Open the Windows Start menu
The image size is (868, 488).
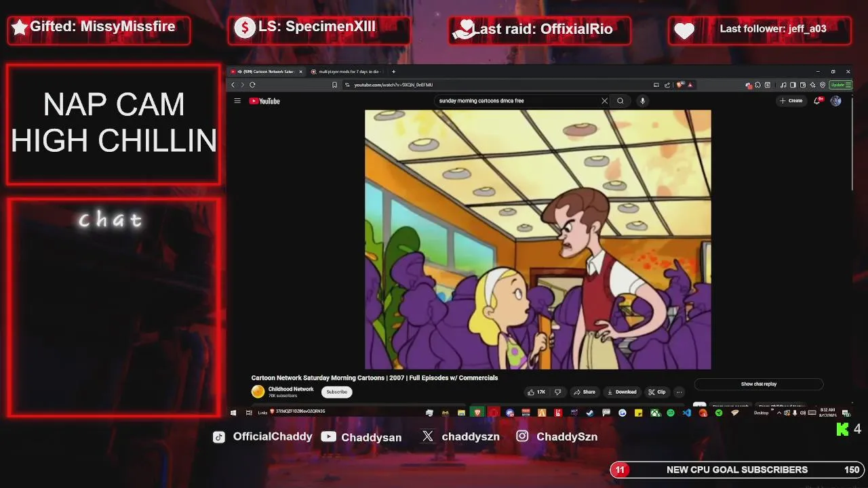click(x=233, y=412)
